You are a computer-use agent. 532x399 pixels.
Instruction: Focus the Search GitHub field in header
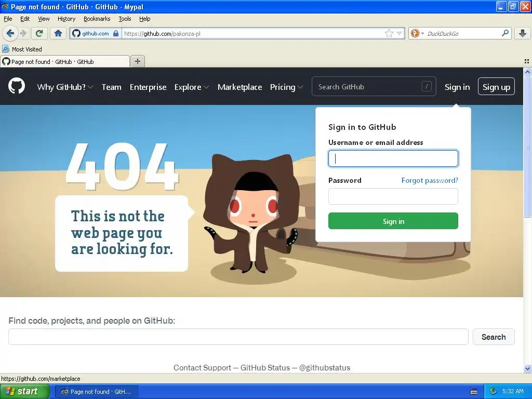374,87
